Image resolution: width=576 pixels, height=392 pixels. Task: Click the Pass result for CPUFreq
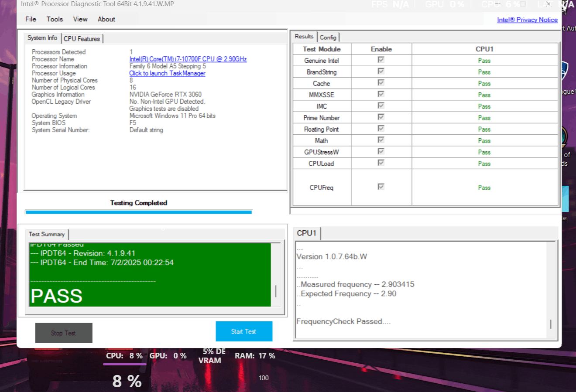click(x=484, y=187)
